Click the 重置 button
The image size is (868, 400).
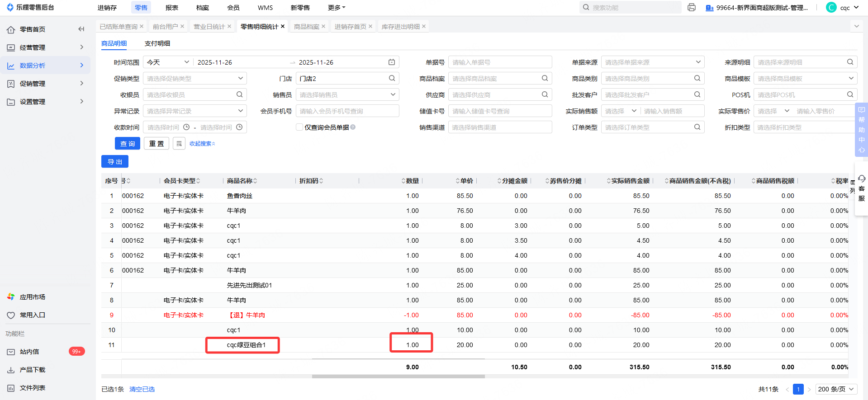click(157, 144)
